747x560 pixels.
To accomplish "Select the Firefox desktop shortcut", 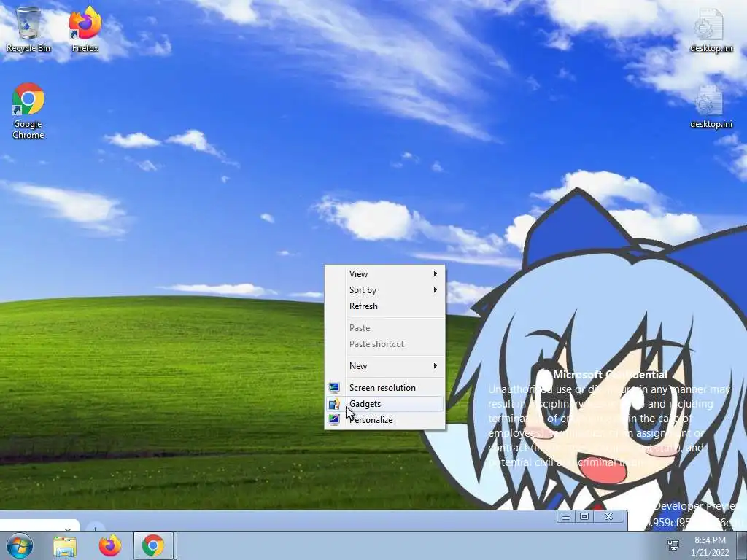I will click(x=85, y=28).
